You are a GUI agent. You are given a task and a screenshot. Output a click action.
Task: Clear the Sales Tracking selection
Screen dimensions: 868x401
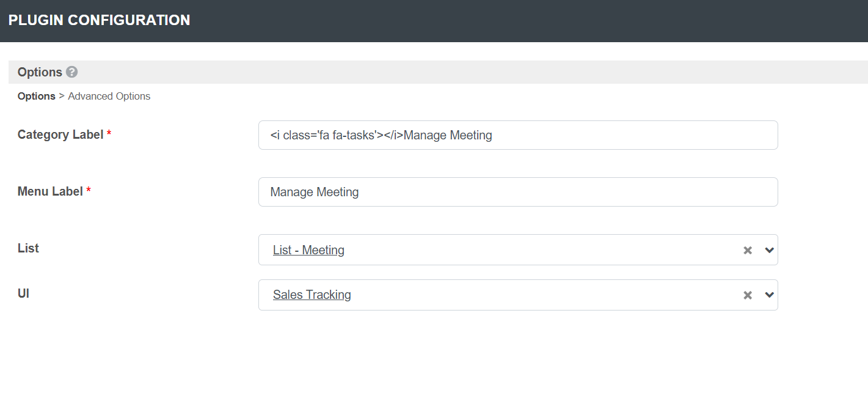[x=747, y=295]
